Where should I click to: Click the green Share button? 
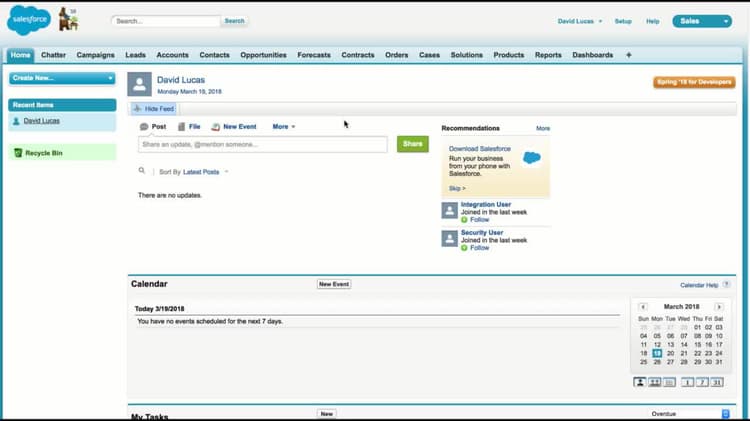tap(412, 144)
